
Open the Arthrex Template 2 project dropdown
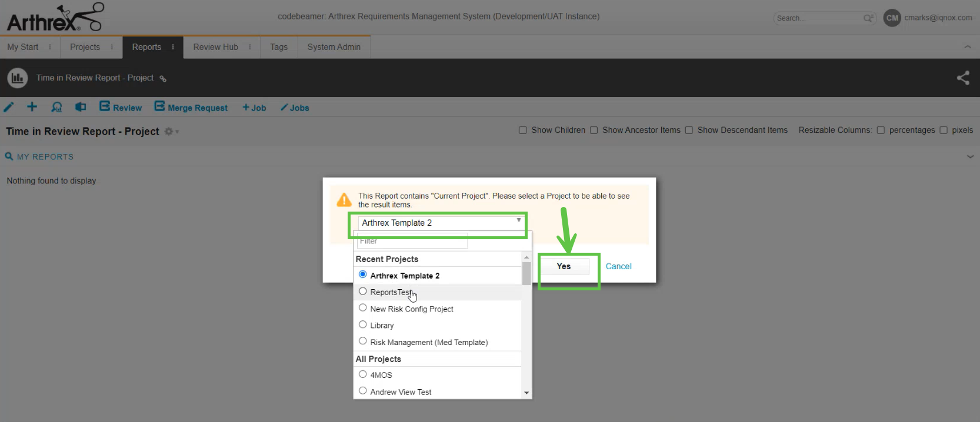440,223
